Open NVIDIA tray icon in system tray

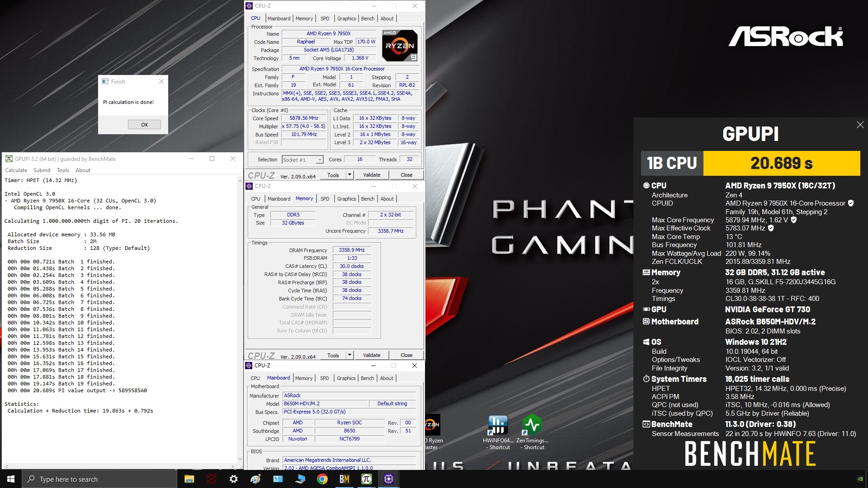(860, 479)
